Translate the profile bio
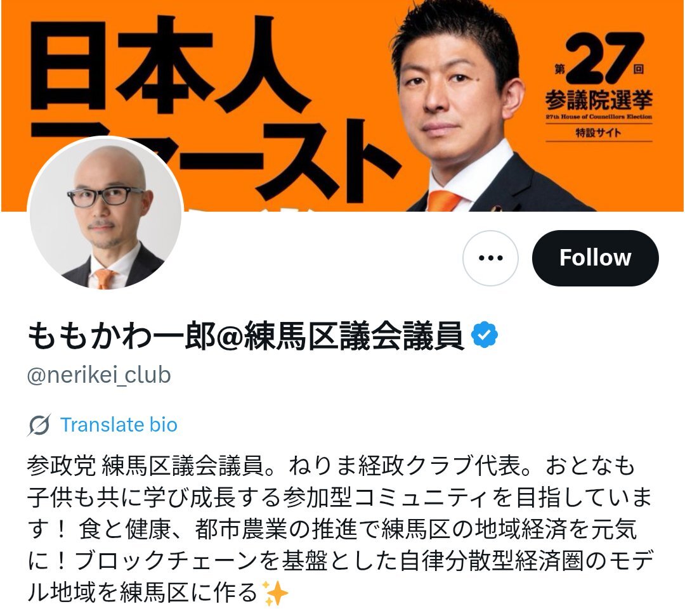This screenshot has width=685, height=616. [x=119, y=425]
